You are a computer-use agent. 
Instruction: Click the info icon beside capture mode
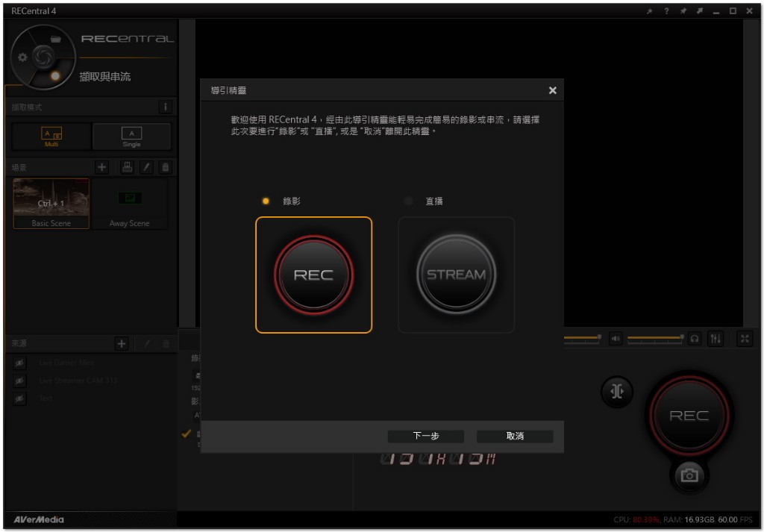pyautogui.click(x=165, y=107)
